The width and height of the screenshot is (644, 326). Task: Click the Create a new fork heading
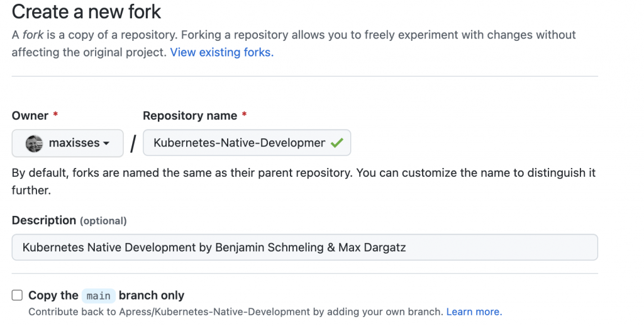coord(86,11)
